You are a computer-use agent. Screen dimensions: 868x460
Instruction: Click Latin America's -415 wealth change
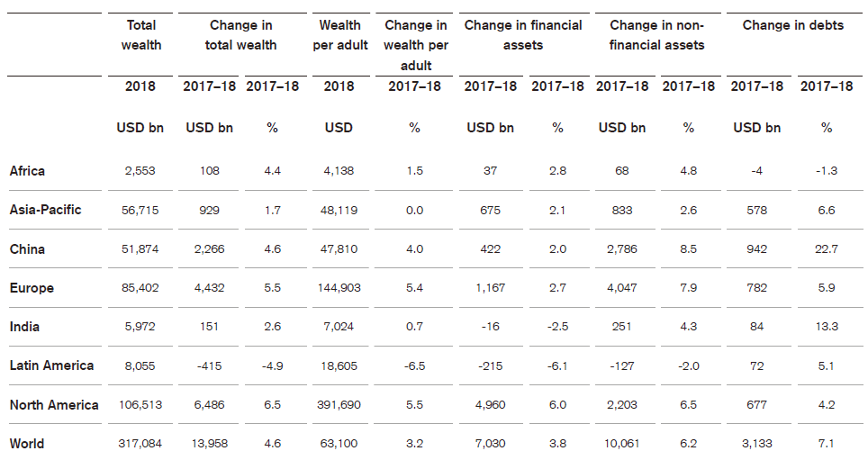(209, 365)
